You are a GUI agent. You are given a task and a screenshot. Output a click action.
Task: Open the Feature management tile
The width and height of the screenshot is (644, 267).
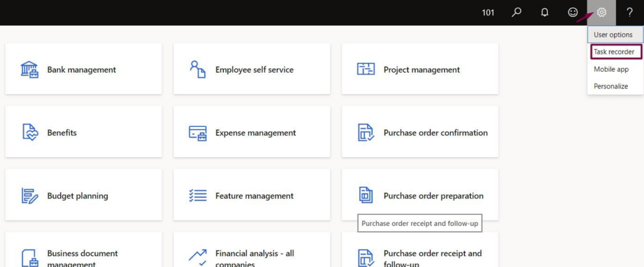252,195
